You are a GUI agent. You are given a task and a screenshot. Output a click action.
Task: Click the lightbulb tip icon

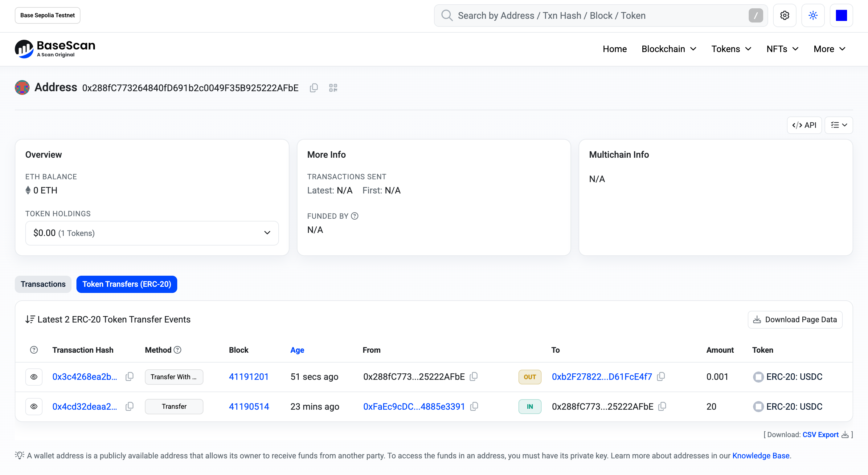click(x=19, y=456)
